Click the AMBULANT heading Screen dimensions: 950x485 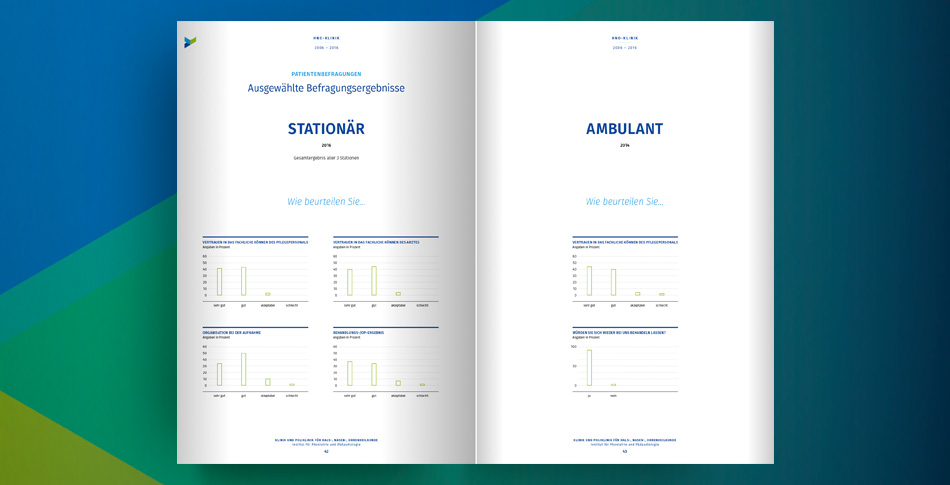coord(624,129)
